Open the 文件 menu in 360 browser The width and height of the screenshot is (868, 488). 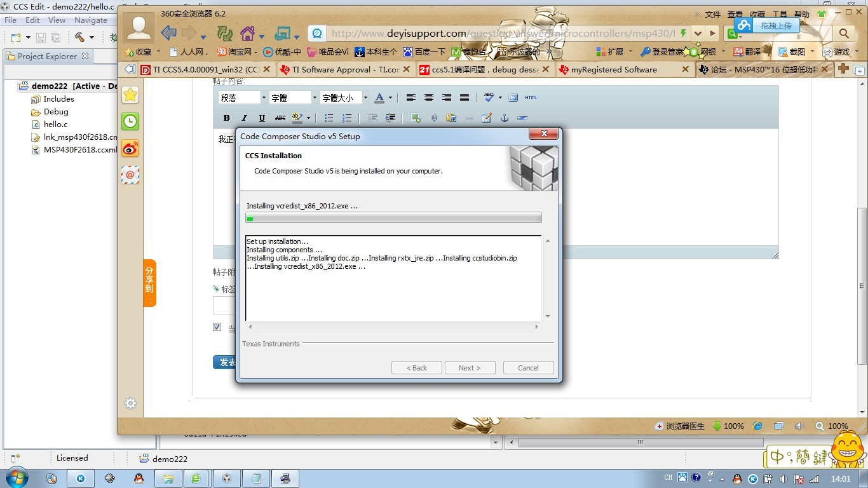[x=713, y=14]
